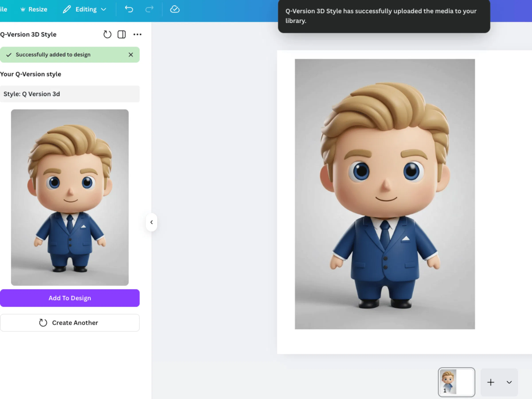Expand the add page options chevron

509,382
